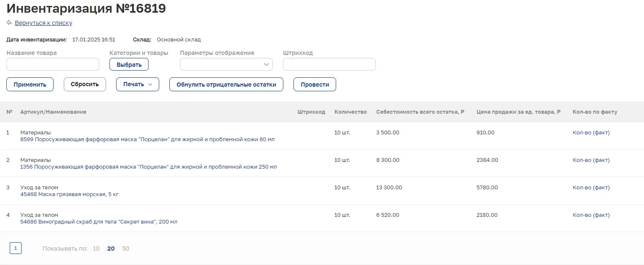Image resolution: width=644 pixels, height=265 pixels.
Task: Click sale price '910.00'
Action: 485,133
